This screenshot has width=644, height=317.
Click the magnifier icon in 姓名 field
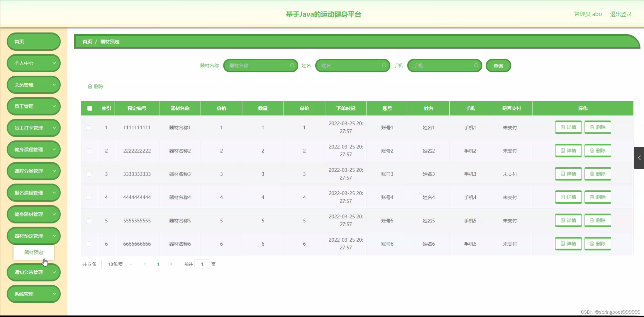[x=384, y=66]
